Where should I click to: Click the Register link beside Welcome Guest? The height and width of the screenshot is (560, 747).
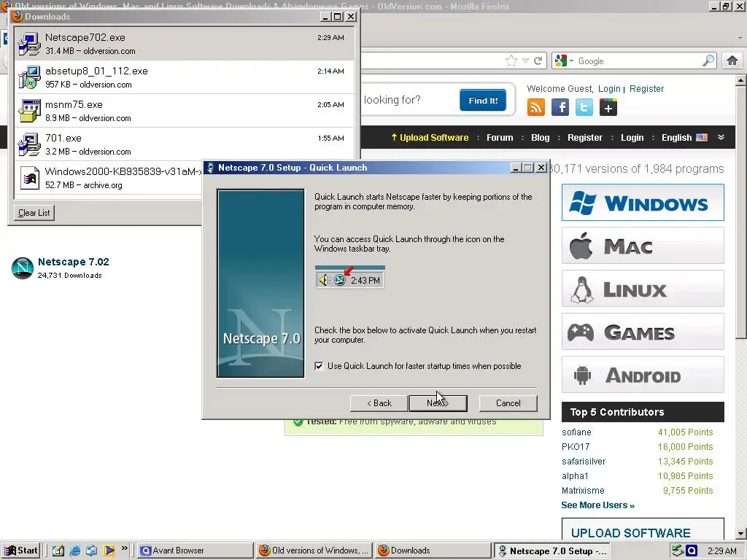[x=646, y=88]
